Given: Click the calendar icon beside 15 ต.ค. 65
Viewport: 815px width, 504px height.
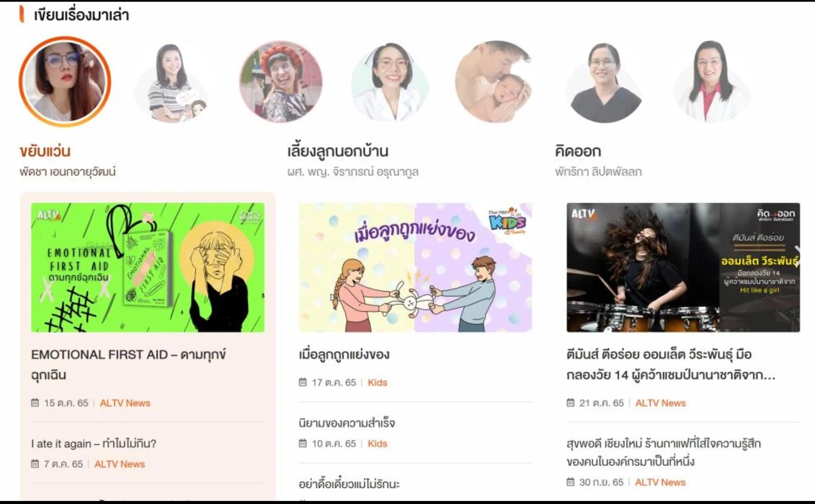Looking at the screenshot, I should pos(35,403).
